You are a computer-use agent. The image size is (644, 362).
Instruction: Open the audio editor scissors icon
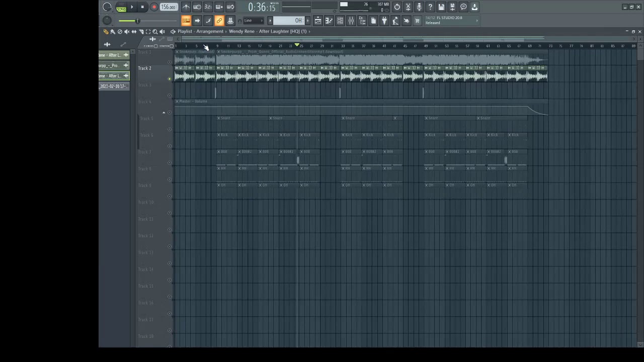click(x=408, y=7)
